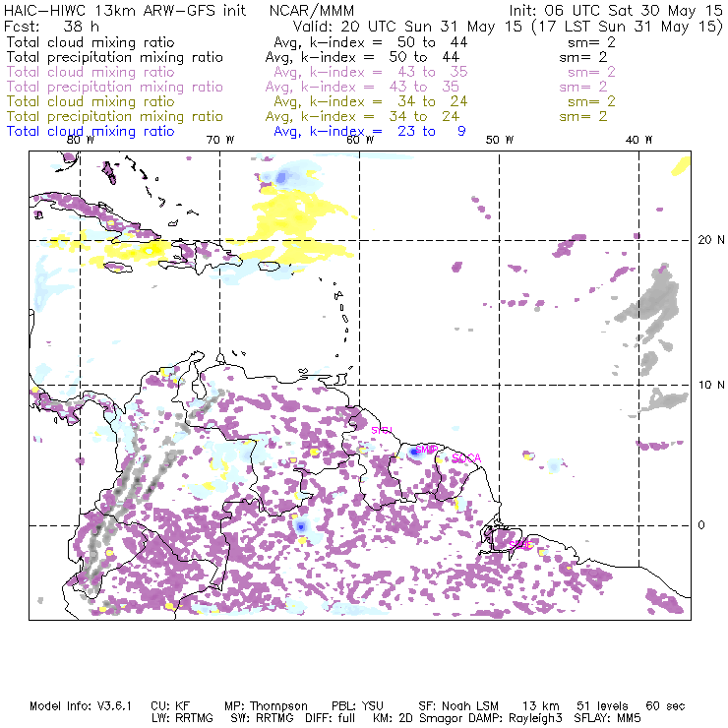Click 'sm= 2' in the pink cloud row

tap(591, 72)
